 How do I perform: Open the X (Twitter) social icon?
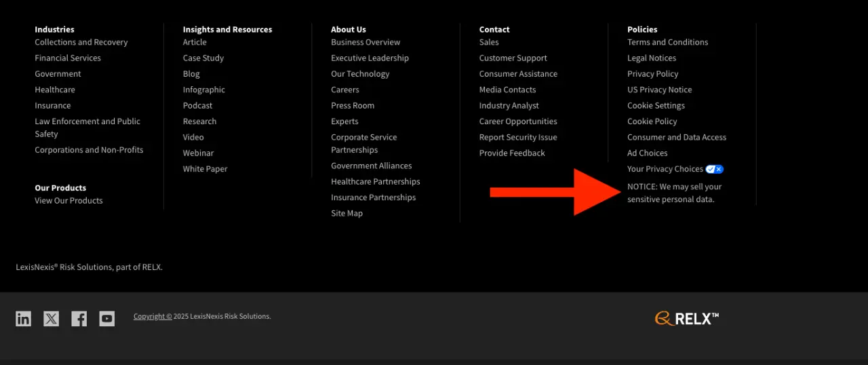click(52, 318)
